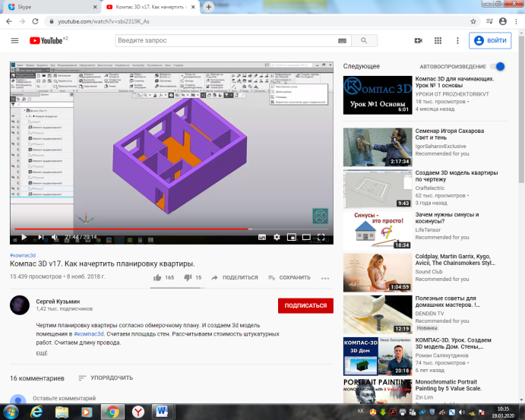525x420 pixels.
Task: Enable theater mode view
Action: pyautogui.click(x=306, y=237)
